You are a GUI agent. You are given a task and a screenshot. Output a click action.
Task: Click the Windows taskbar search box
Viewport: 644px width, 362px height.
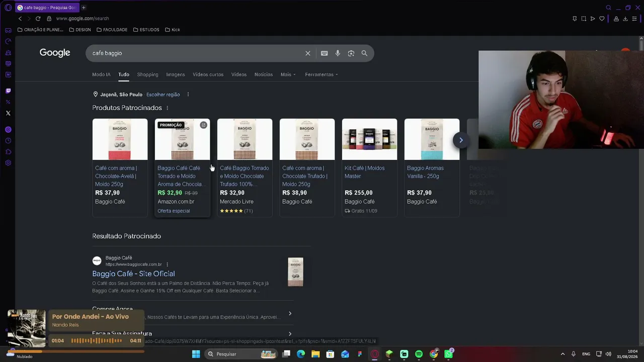(x=240, y=354)
